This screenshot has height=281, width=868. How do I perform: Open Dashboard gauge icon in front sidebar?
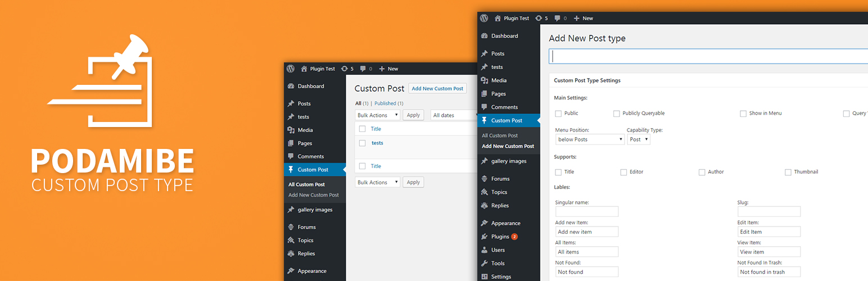coord(484,36)
